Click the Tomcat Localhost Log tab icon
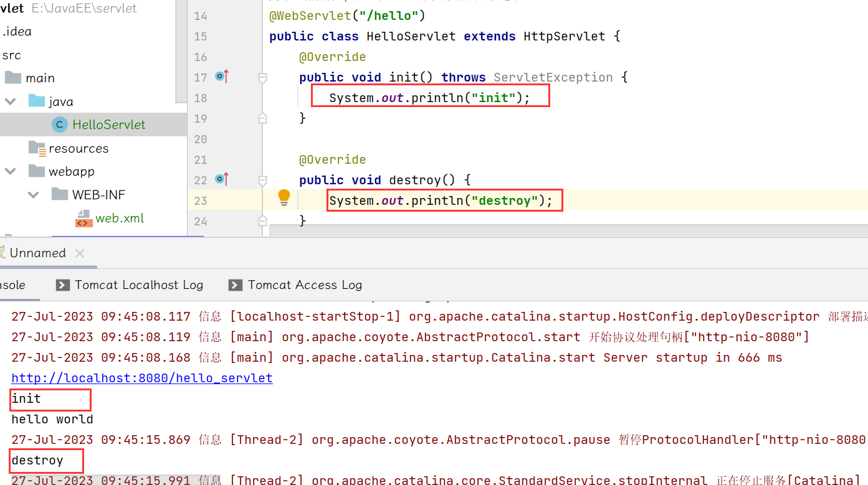 click(x=62, y=285)
